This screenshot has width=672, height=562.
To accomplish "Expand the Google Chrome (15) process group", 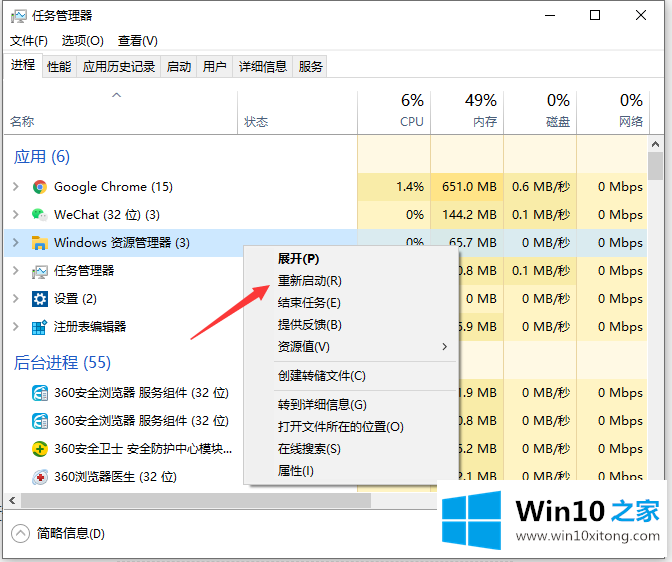I will 16,187.
